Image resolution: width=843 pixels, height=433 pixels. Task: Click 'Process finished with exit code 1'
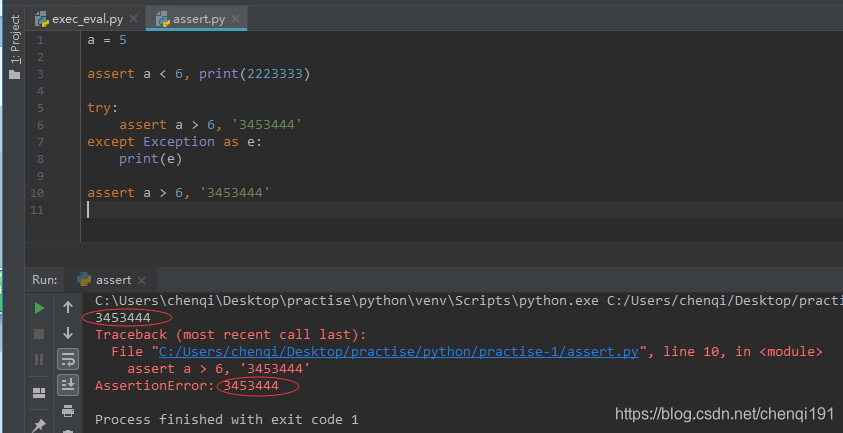tap(226, 420)
